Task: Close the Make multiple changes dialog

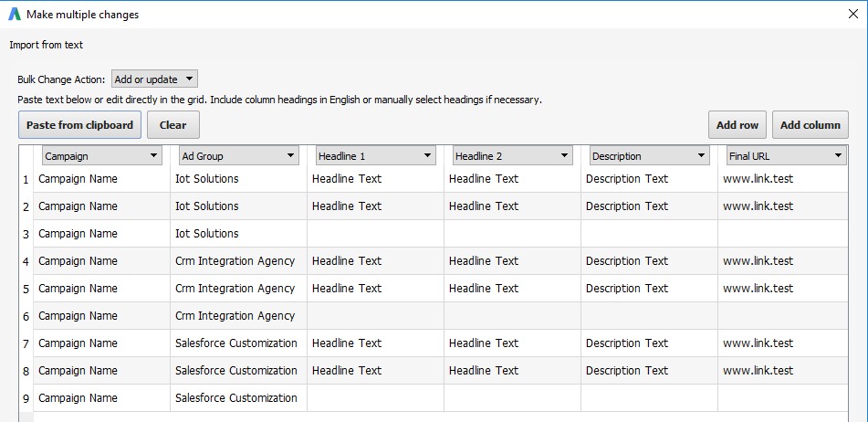Action: [x=853, y=15]
